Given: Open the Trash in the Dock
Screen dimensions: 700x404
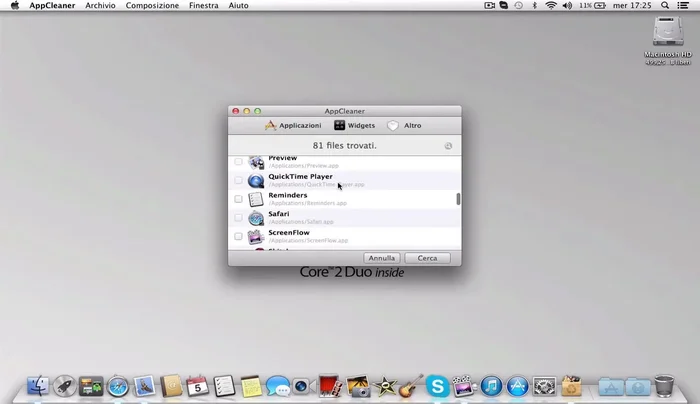Looking at the screenshot, I should (x=664, y=386).
